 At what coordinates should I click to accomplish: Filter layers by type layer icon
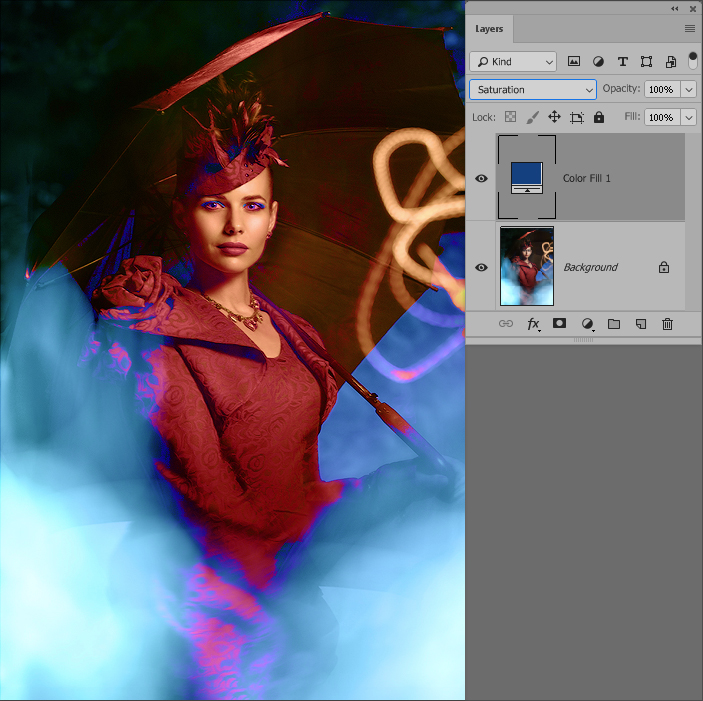coord(622,61)
